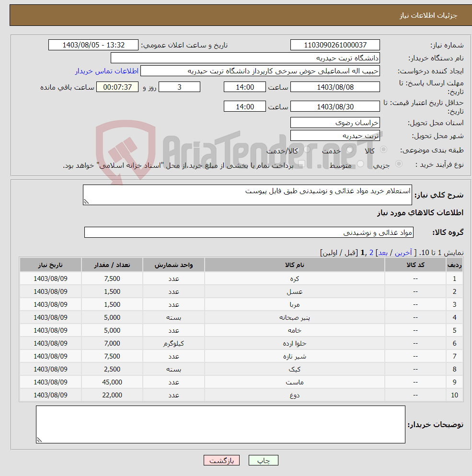
Task: Click the response deadline date 1403/08/08 field
Action: (335, 87)
